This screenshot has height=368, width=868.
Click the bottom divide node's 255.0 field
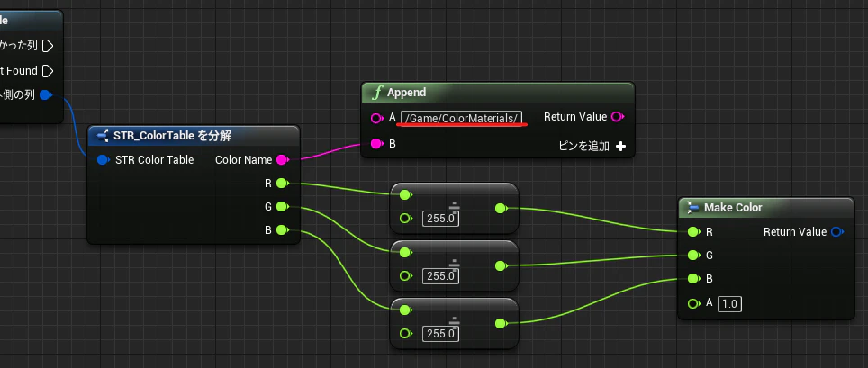(441, 334)
